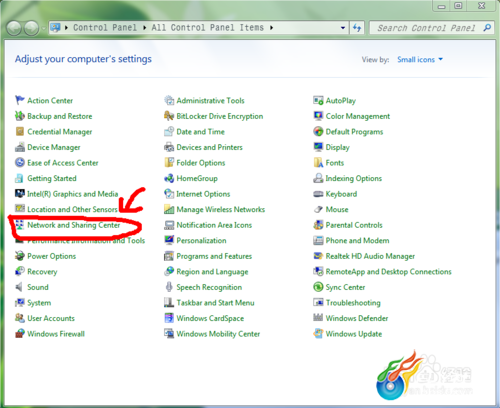Open the Windows Firewall icon
This screenshot has width=500, height=408.
click(20, 334)
